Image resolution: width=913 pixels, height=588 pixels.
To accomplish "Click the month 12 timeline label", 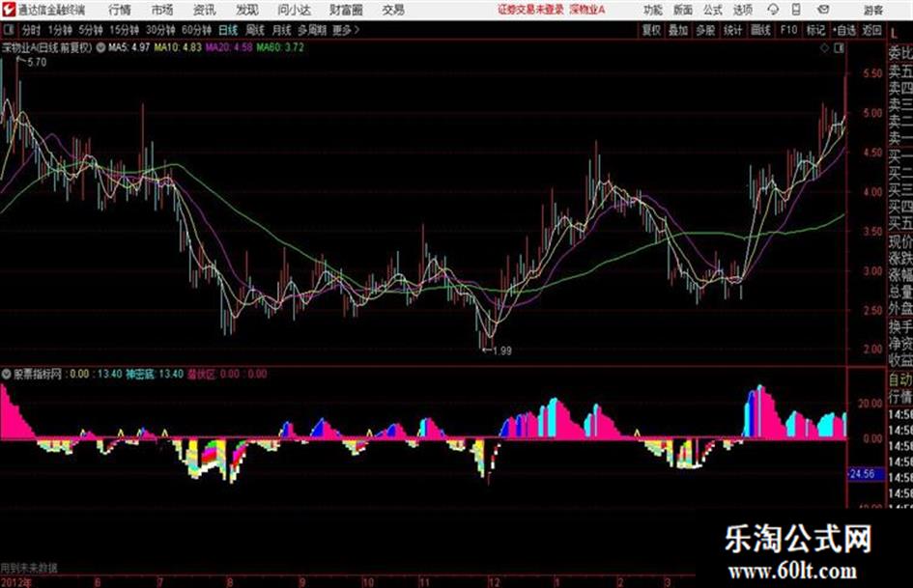I will pos(493,582).
